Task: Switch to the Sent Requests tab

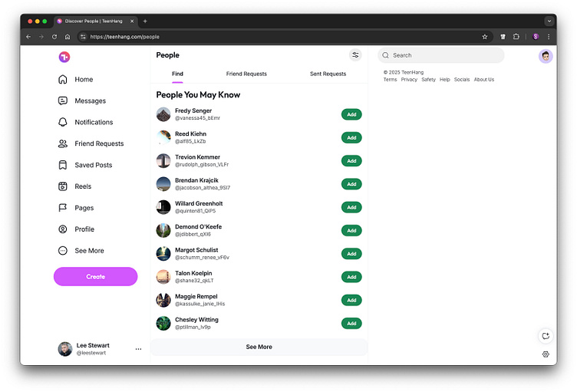Action: coord(328,74)
